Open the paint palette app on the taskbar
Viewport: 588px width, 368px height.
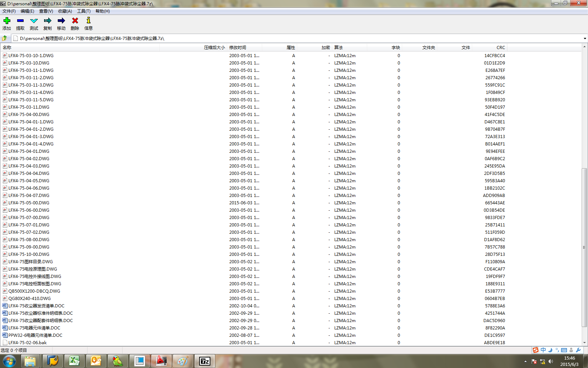[x=183, y=361]
